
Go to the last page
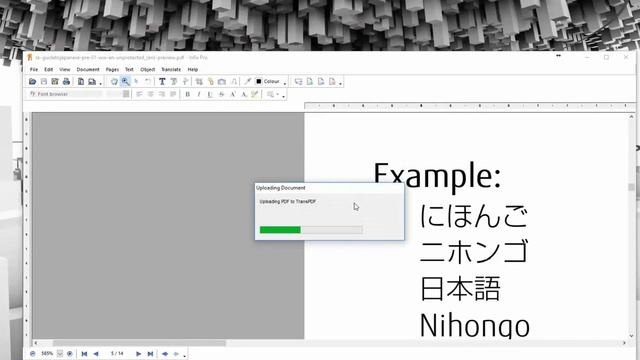point(150,353)
